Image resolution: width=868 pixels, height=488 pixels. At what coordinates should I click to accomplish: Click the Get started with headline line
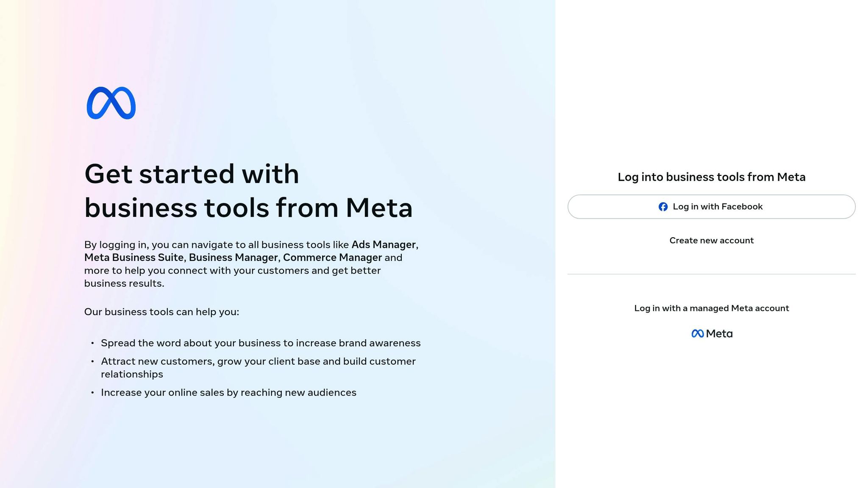(x=192, y=174)
